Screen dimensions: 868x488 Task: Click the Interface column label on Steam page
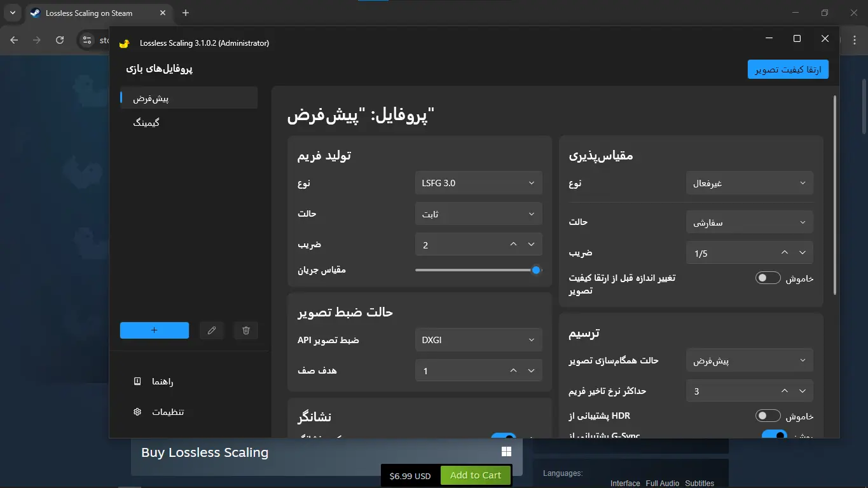(625, 484)
